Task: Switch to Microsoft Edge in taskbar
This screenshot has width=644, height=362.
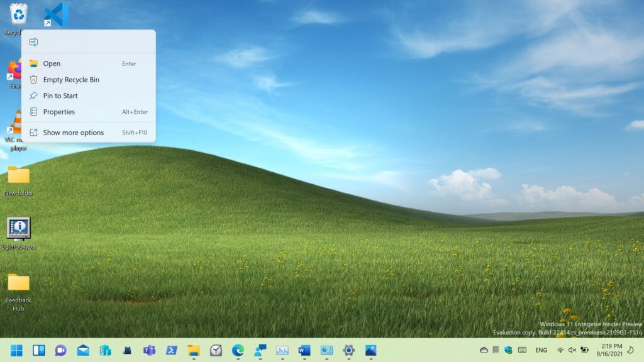Action: point(238,350)
